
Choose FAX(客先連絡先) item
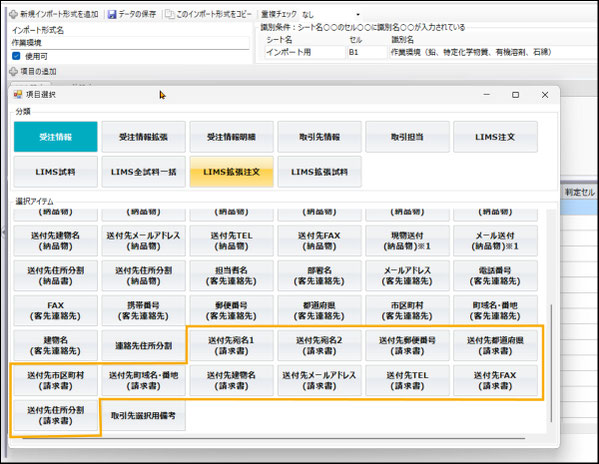[x=56, y=310]
